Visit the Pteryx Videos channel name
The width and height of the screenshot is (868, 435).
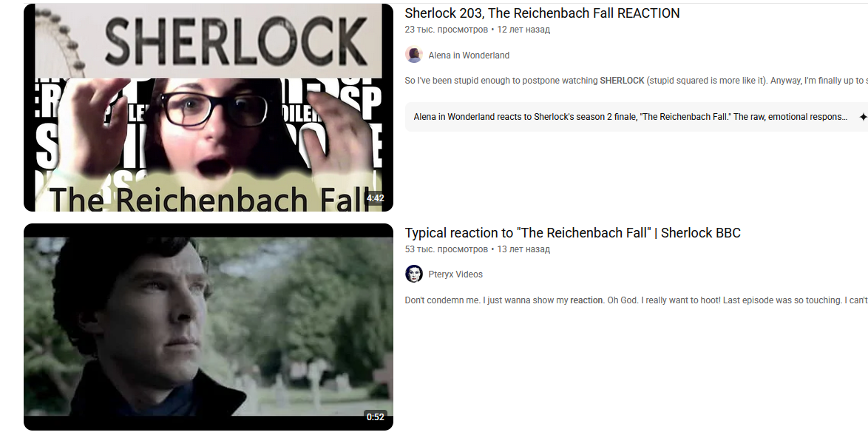pyautogui.click(x=455, y=274)
